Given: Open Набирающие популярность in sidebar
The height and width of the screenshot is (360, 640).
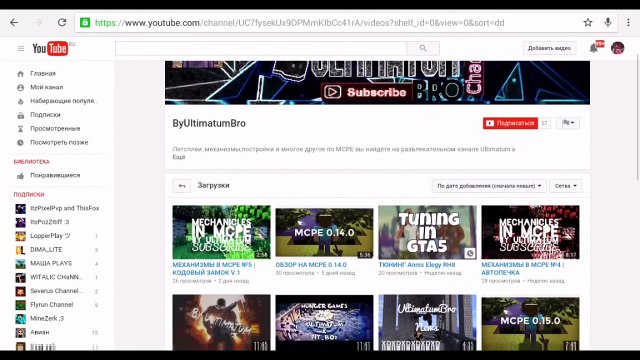Looking at the screenshot, I should tap(64, 101).
